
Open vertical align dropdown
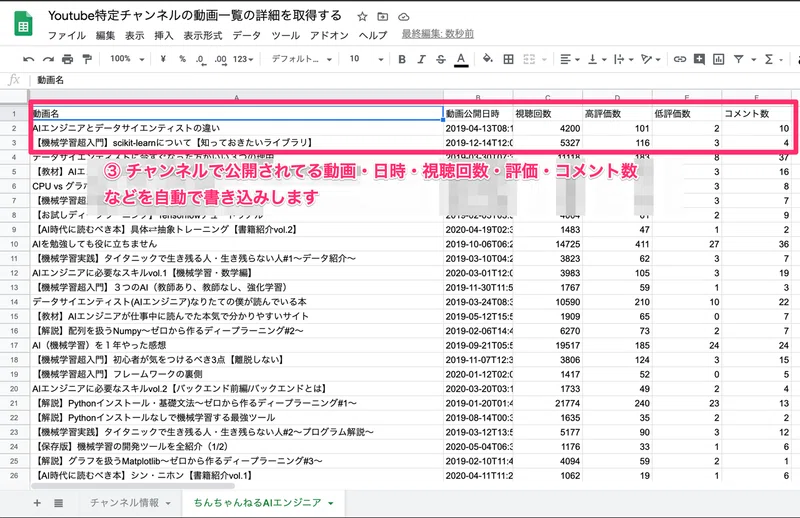597,59
